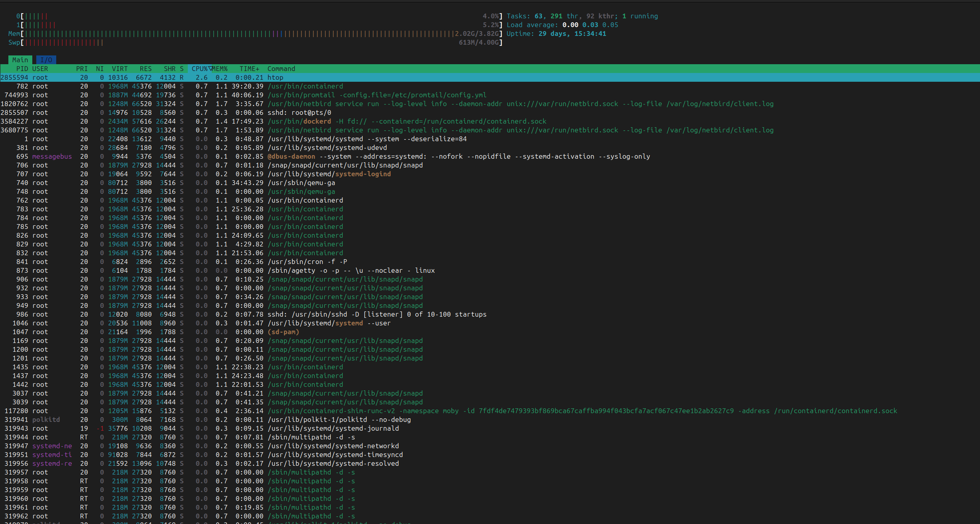This screenshot has width=980, height=524.
Task: Select systemd --system --deserialize=84 row
Action: (x=490, y=139)
